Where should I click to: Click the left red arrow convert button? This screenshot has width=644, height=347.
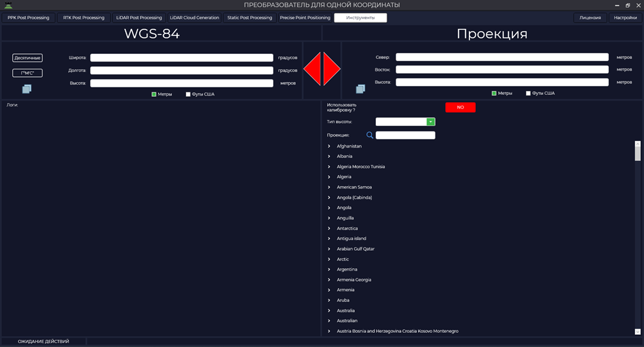314,69
